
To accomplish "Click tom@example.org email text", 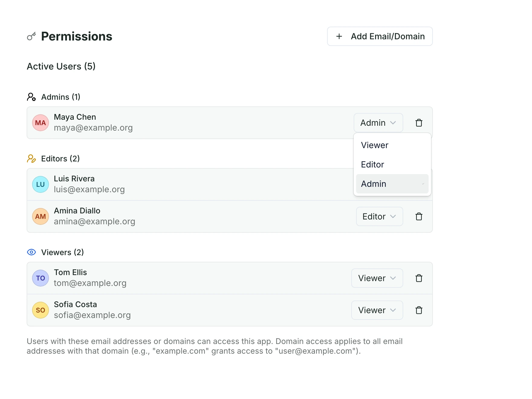I will 90,283.
